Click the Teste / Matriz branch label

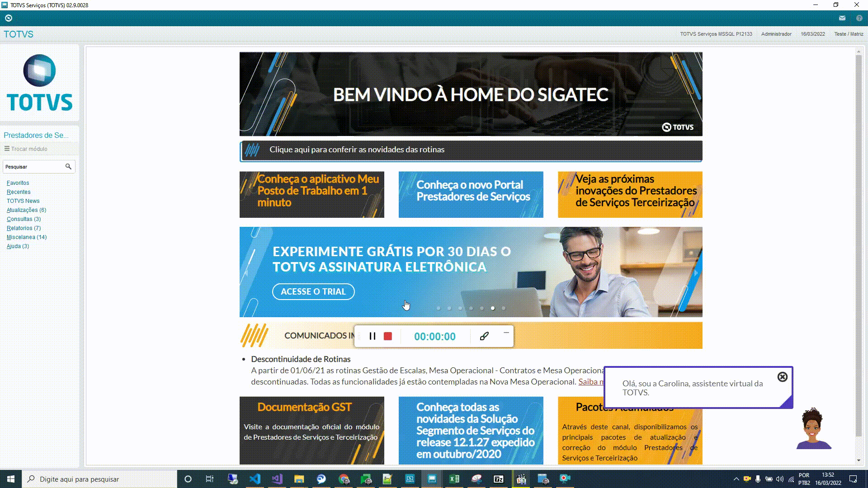coord(849,34)
